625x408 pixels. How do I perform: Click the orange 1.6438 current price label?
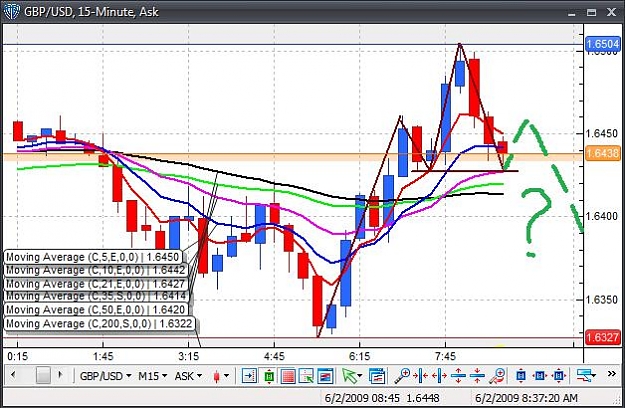point(603,153)
